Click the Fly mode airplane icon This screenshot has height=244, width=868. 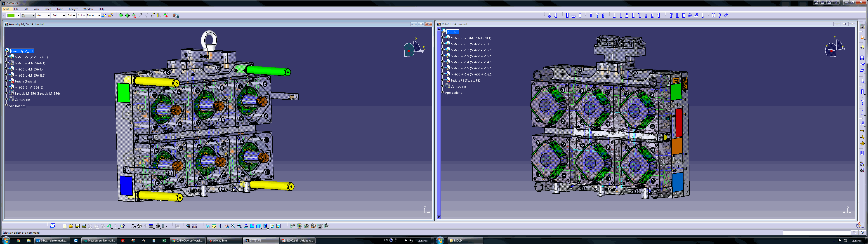click(208, 226)
